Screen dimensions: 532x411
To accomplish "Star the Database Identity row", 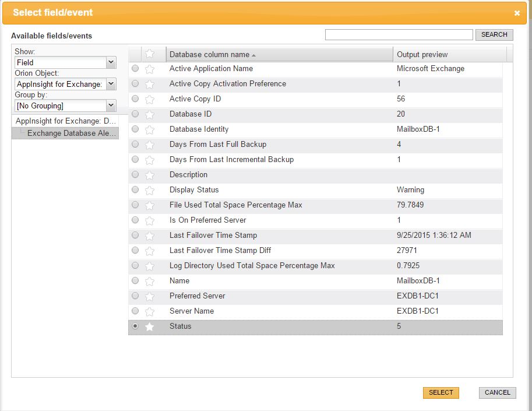I will [150, 129].
